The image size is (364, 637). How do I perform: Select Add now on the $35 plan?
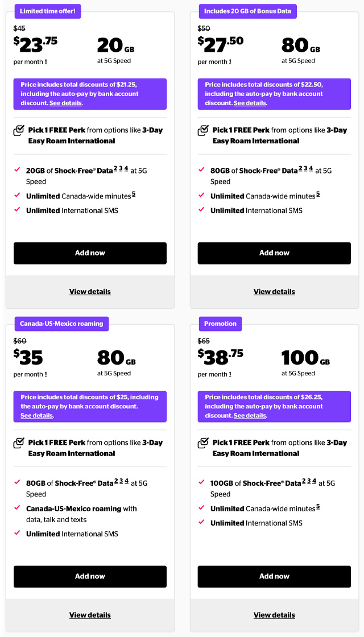(90, 576)
